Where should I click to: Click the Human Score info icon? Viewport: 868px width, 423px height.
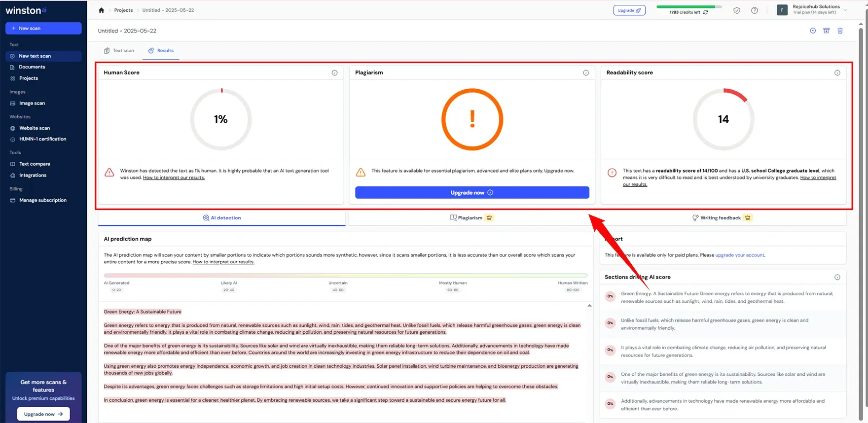tap(334, 73)
